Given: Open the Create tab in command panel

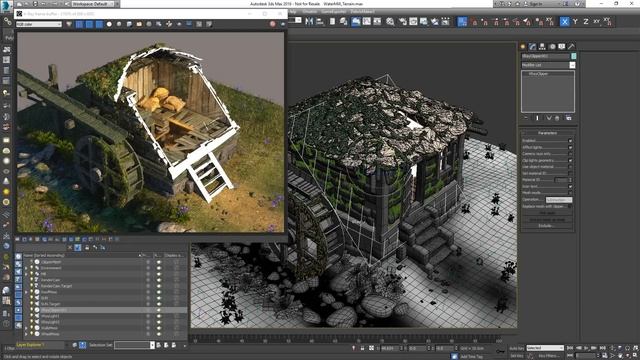Looking at the screenshot, I should tap(523, 47).
